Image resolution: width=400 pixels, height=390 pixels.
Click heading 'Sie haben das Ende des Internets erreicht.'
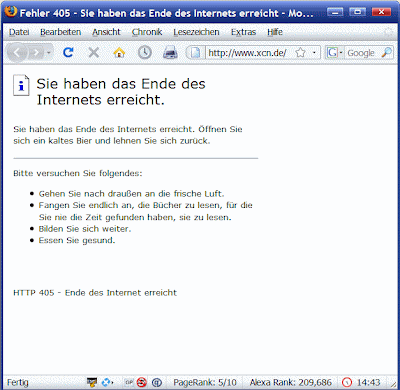point(121,92)
